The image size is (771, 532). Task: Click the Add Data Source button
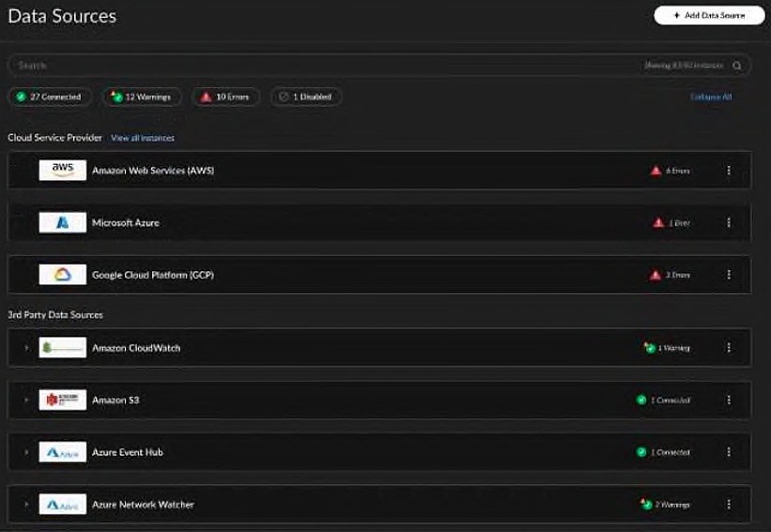pyautogui.click(x=709, y=15)
